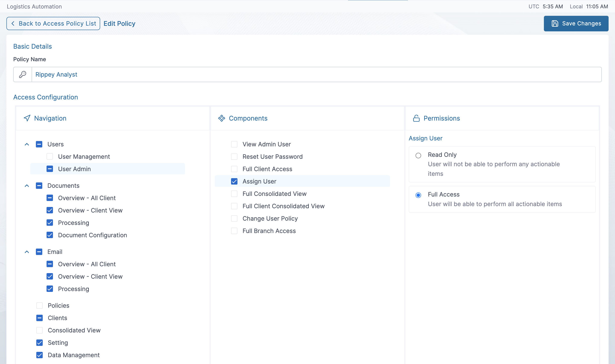Image resolution: width=615 pixels, height=364 pixels.
Task: Select the Read Only permission option
Action: pyautogui.click(x=418, y=156)
